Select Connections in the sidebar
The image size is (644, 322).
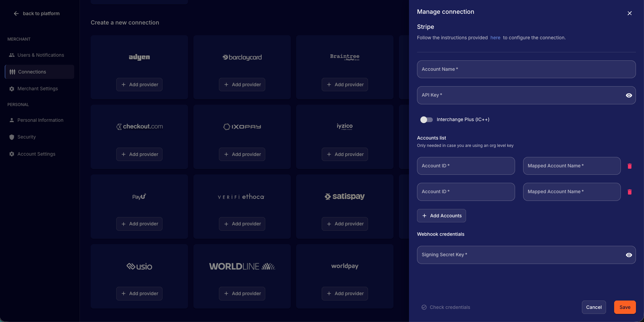(x=39, y=72)
